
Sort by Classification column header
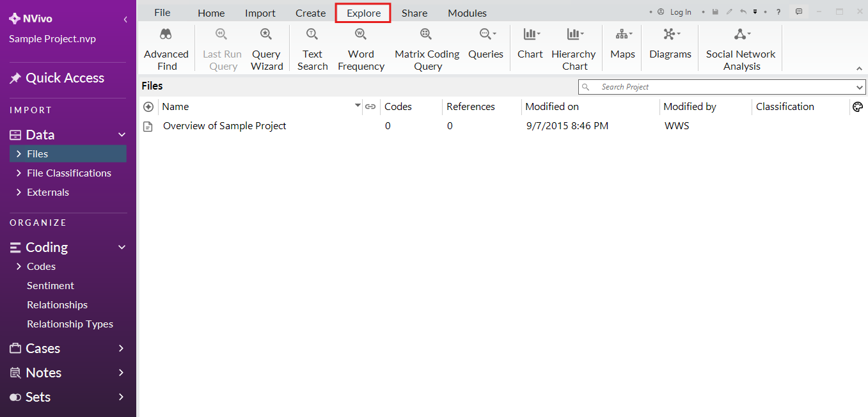(785, 107)
